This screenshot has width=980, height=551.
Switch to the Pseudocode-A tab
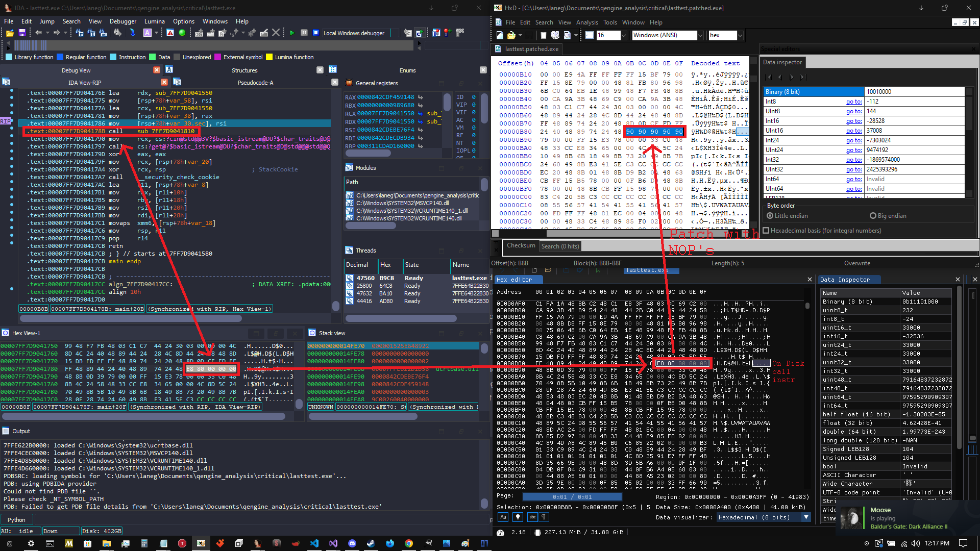pyautogui.click(x=255, y=83)
